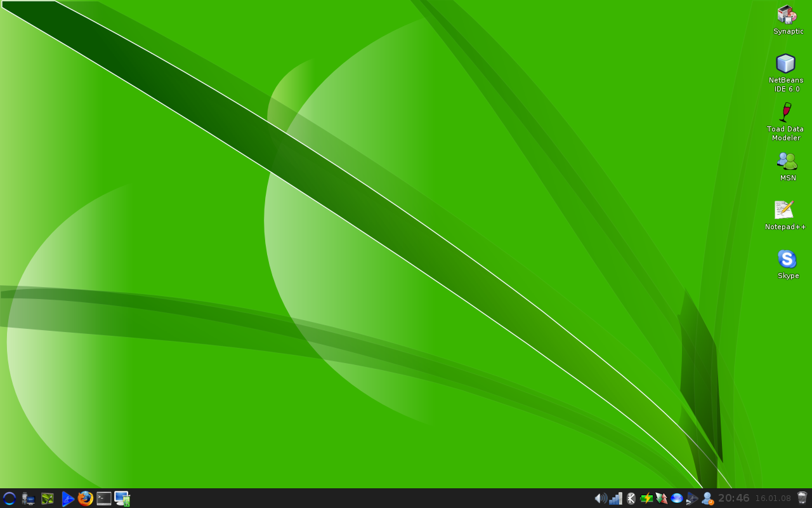Viewport: 812px width, 508px height.
Task: Launch Firefox from the panel
Action: click(x=85, y=498)
